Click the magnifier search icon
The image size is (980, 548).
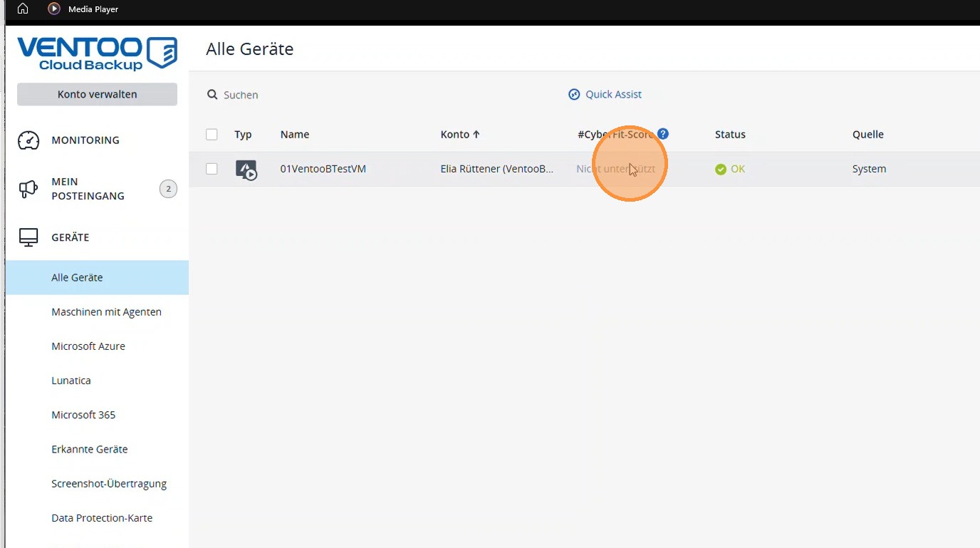(212, 95)
